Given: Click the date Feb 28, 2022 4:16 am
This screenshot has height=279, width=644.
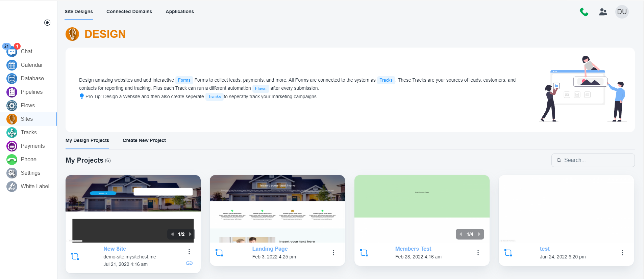Looking at the screenshot, I should (x=418, y=257).
